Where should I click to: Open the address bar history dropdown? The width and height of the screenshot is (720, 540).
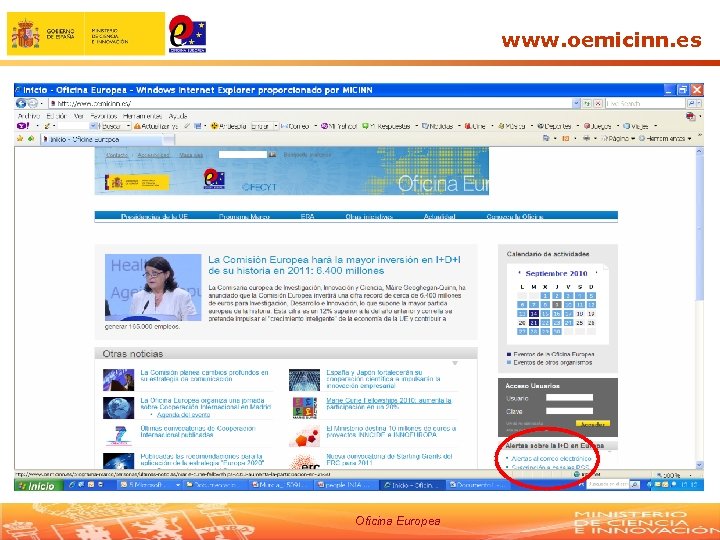pos(576,103)
